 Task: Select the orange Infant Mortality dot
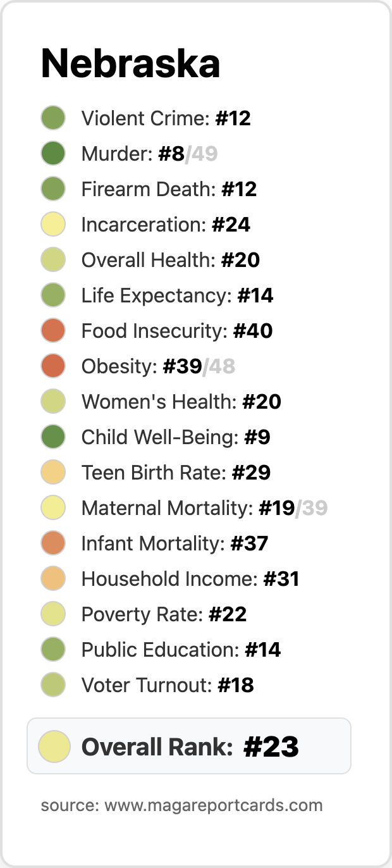coord(53,543)
